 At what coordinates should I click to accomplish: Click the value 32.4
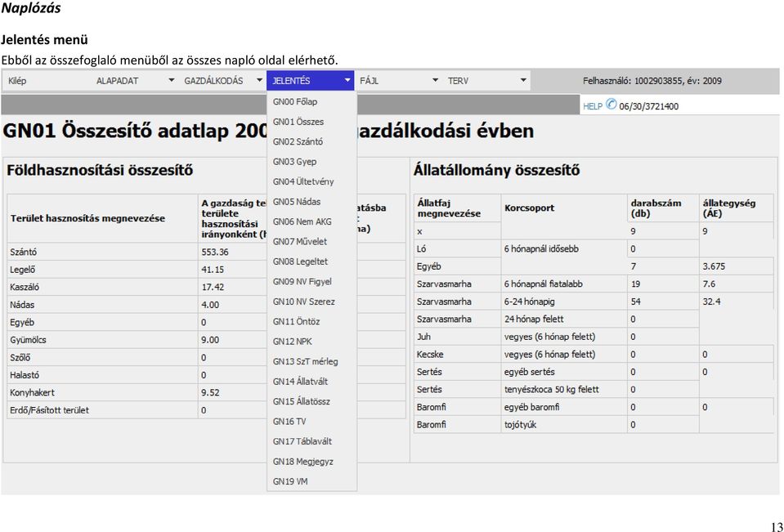point(711,302)
